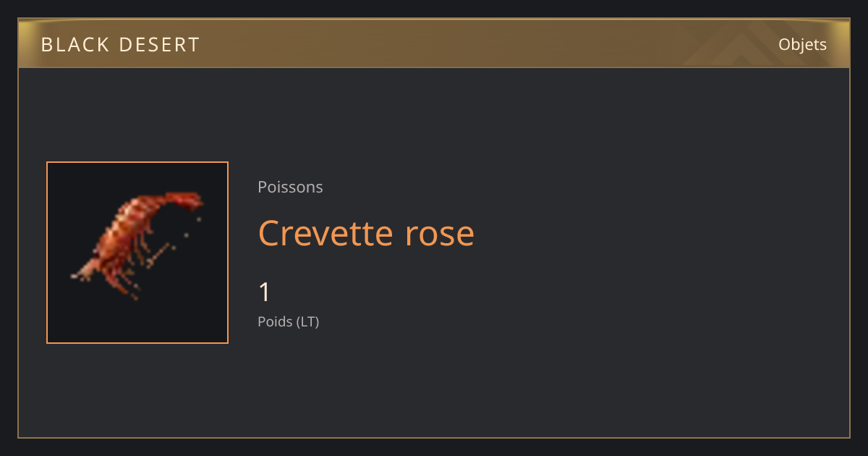Click the gold header banner background
This screenshot has height=456, width=868.
pyautogui.click(x=434, y=44)
